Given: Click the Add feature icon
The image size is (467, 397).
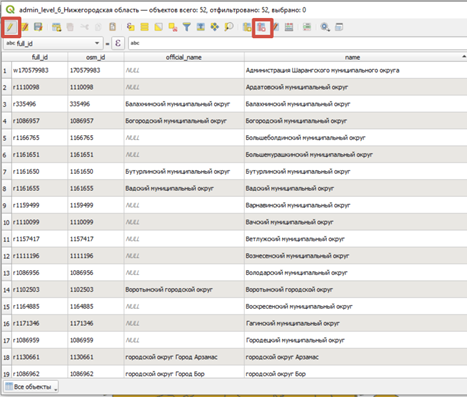Looking at the screenshot, I should pos(57,27).
